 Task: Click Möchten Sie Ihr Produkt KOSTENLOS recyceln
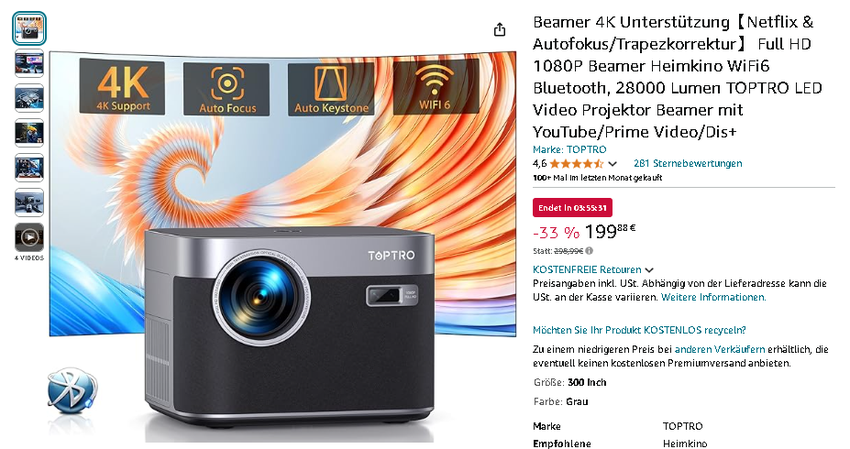[x=640, y=330]
